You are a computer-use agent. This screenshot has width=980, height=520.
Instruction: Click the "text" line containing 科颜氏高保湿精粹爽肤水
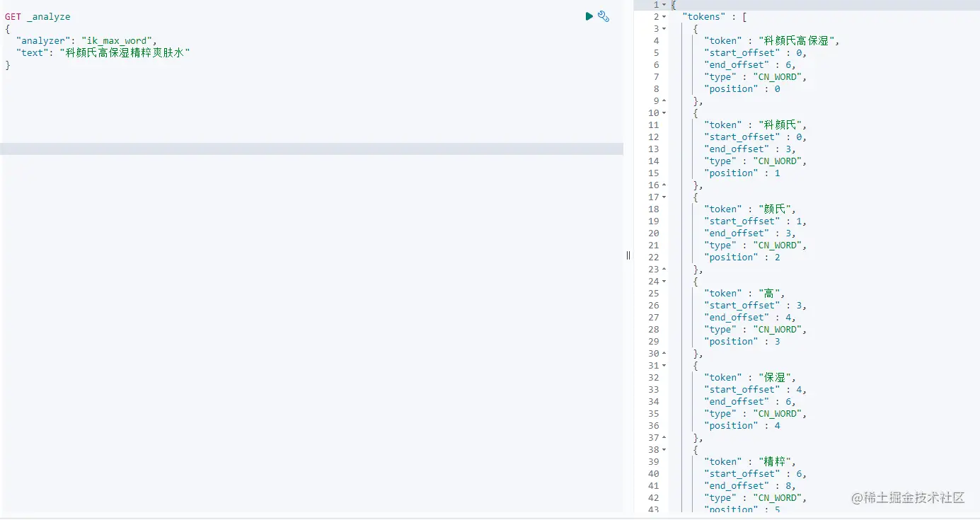103,53
